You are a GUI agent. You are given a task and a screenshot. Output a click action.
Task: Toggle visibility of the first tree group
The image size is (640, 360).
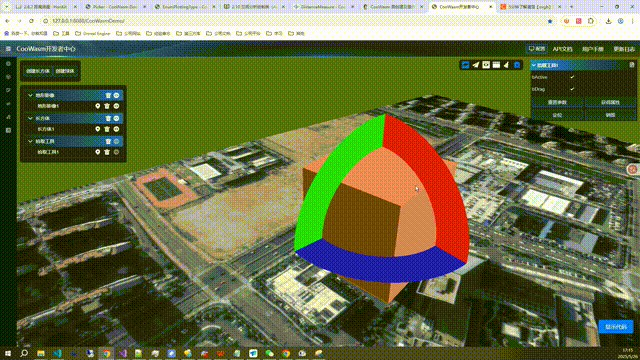point(116,96)
